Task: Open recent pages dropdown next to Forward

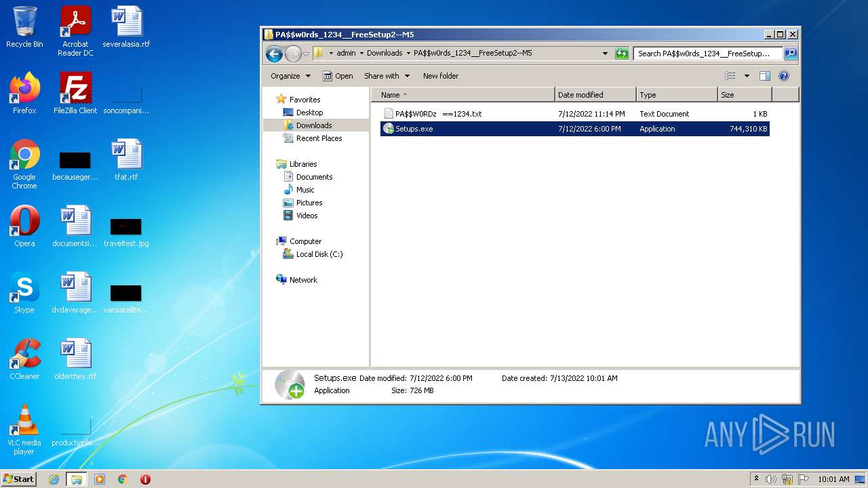Action: [306, 54]
